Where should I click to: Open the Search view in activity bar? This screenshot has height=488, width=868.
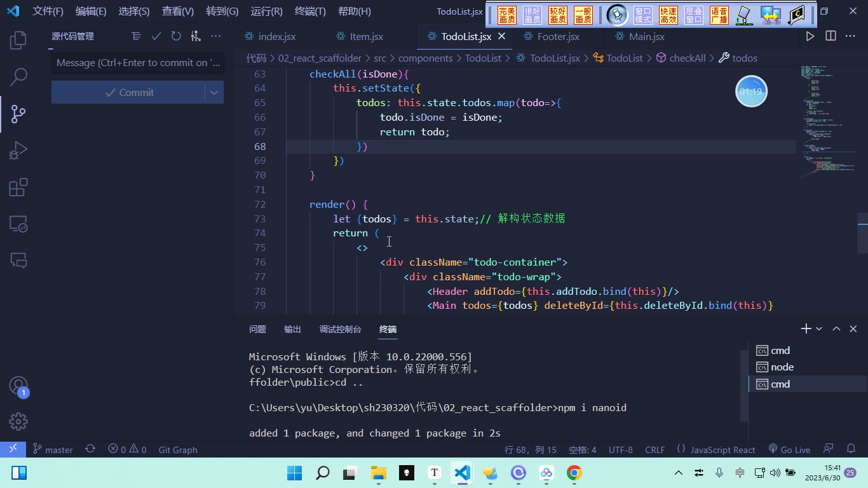coord(18,77)
